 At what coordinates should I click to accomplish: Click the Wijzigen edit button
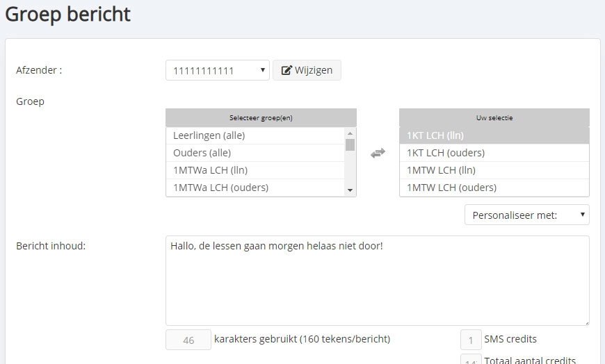[307, 70]
